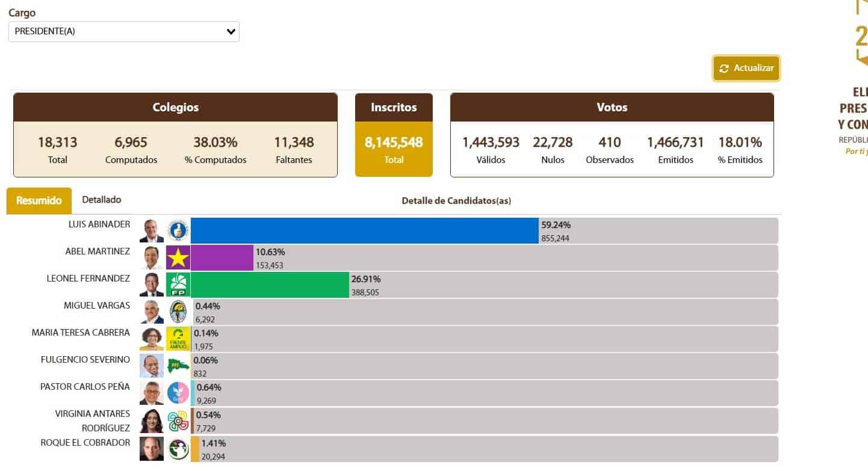868x471 pixels.
Task: Click Virginia Antares Rodríguez's party logo
Action: tap(178, 420)
